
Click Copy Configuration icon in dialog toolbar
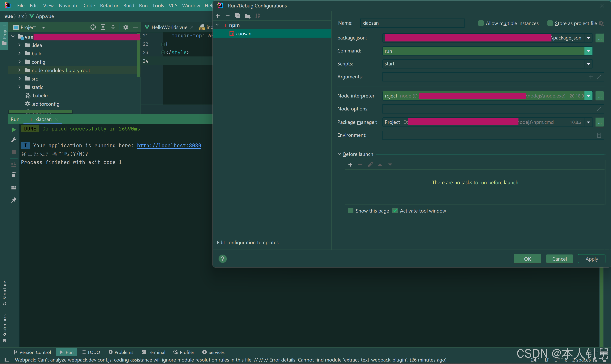[x=237, y=16]
